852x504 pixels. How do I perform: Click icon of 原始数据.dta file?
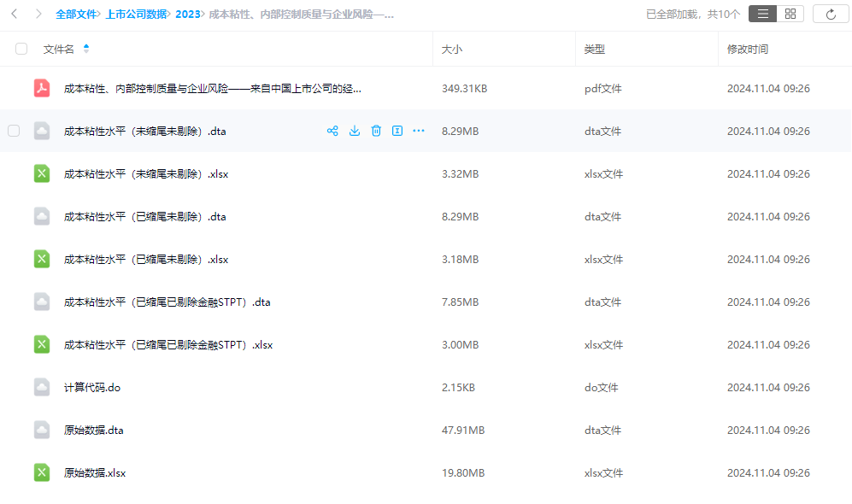tap(42, 431)
